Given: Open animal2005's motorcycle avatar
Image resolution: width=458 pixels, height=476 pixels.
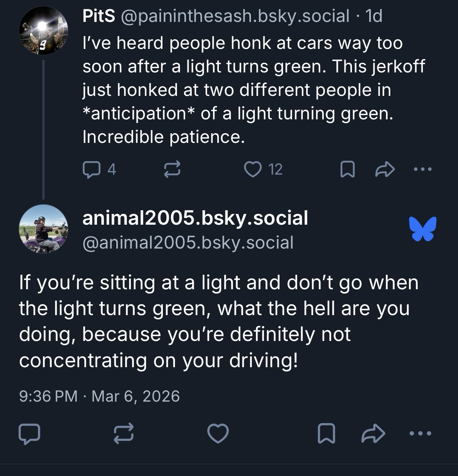Looking at the screenshot, I should tap(43, 229).
